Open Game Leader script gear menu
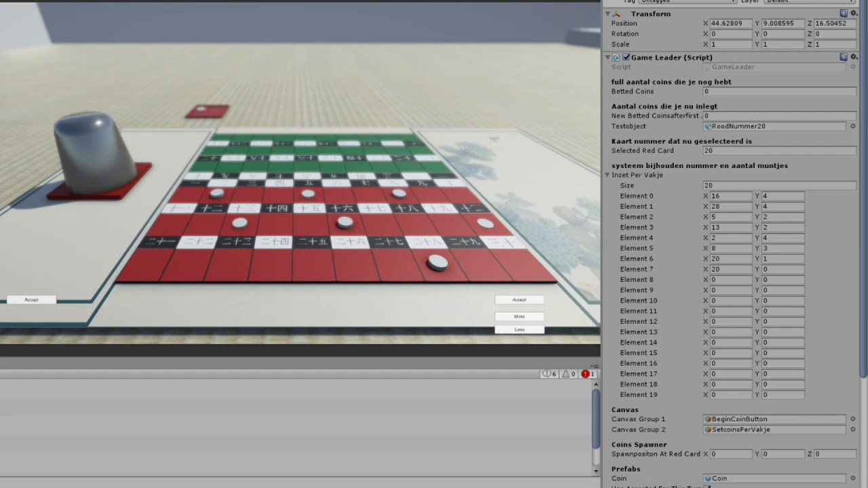This screenshot has width=868, height=488. [x=852, y=57]
